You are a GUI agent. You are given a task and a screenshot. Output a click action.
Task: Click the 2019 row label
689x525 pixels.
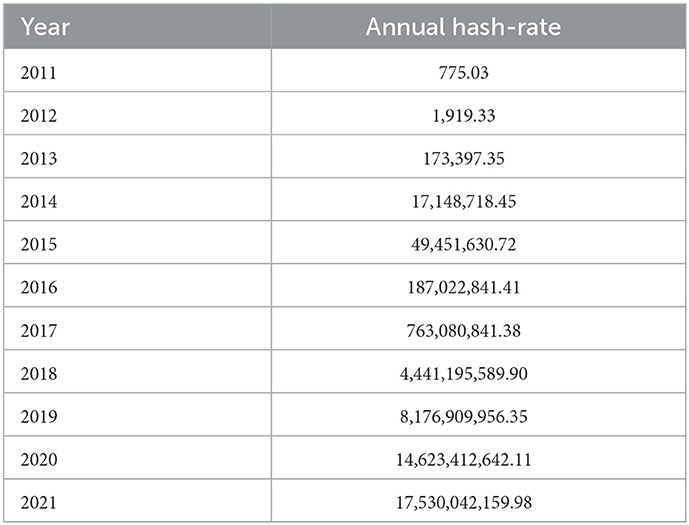[x=39, y=414]
